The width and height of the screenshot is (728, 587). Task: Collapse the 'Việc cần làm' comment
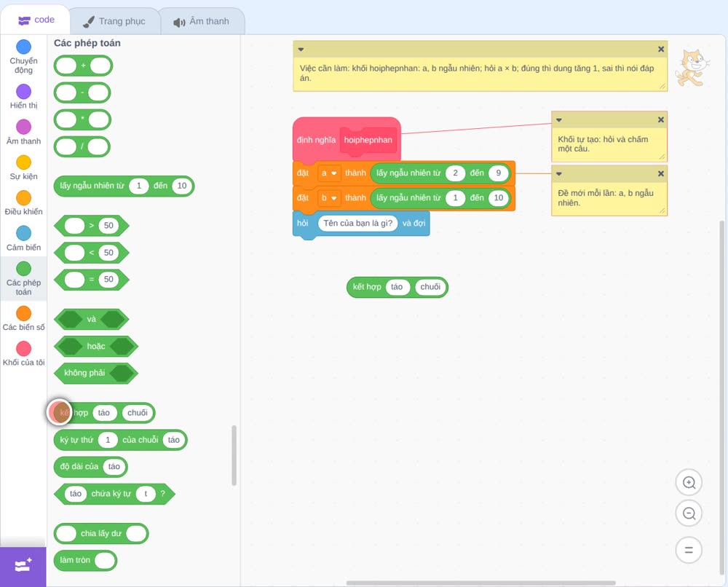[x=301, y=50]
